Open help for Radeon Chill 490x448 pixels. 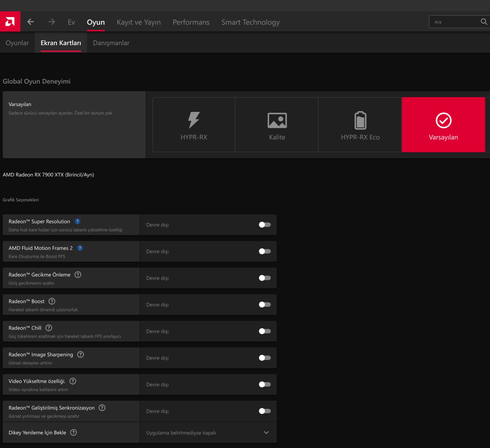[49, 328]
